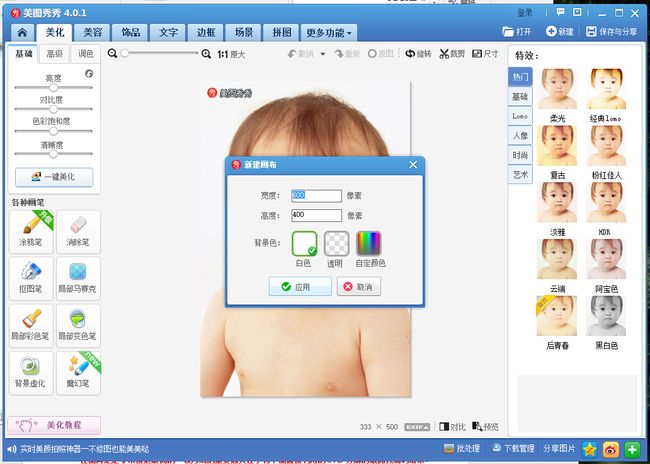Image resolution: width=650 pixels, height=464 pixels.
Task: Close the 新建画布 dialog
Action: pyautogui.click(x=413, y=165)
